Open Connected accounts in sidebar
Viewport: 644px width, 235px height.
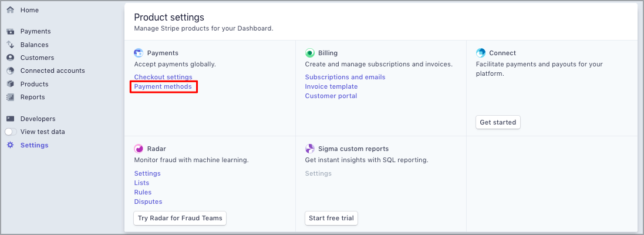[x=53, y=70]
